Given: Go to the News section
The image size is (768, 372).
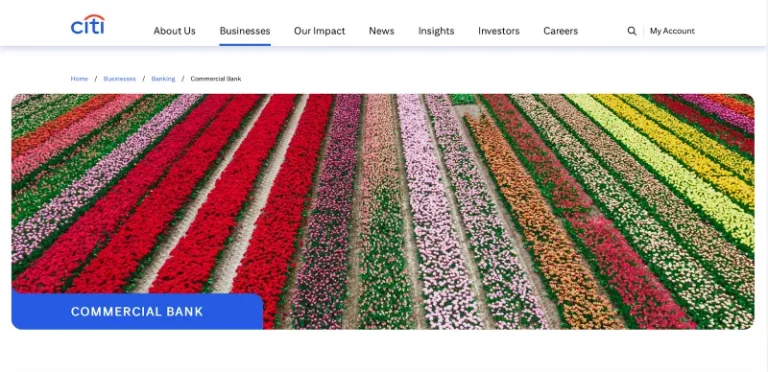Looking at the screenshot, I should (x=382, y=31).
